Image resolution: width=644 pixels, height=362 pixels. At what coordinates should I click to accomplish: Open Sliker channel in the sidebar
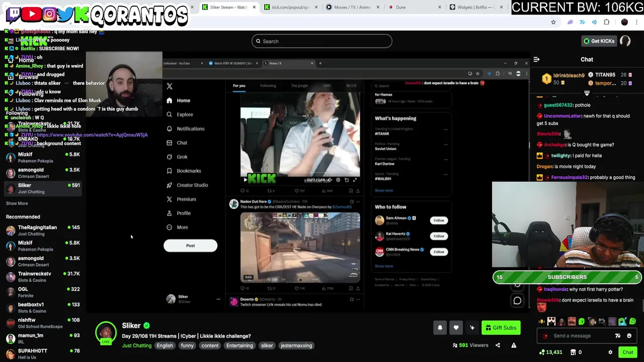pos(43,188)
